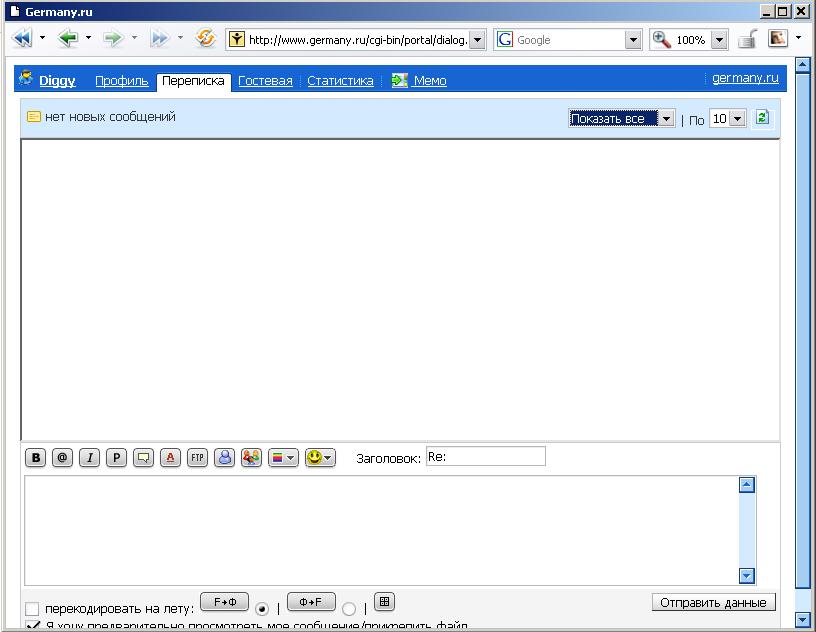Select the radio button after Ф→F
The image size is (816, 632).
(x=349, y=608)
